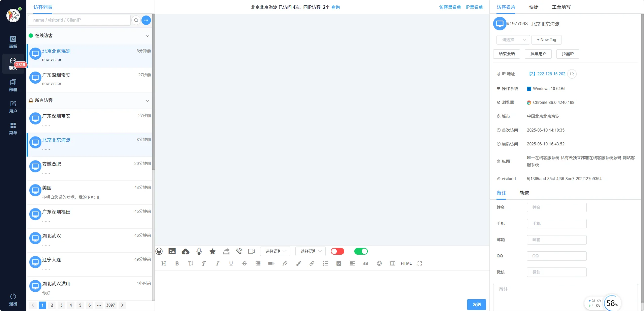Collapse the 在线访客 section

(147, 36)
